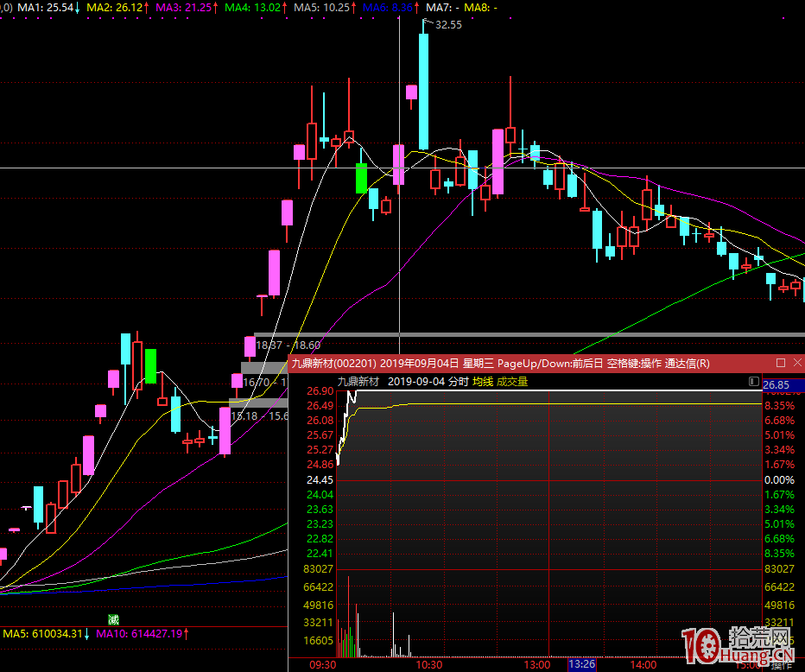
Task: Click the popup title bar text 九鼎新材(002201)
Action: (x=333, y=364)
